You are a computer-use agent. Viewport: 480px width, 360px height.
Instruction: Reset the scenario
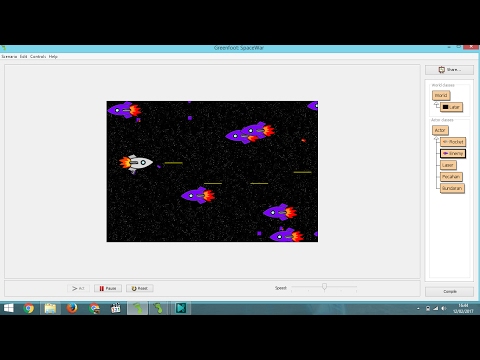tap(140, 288)
